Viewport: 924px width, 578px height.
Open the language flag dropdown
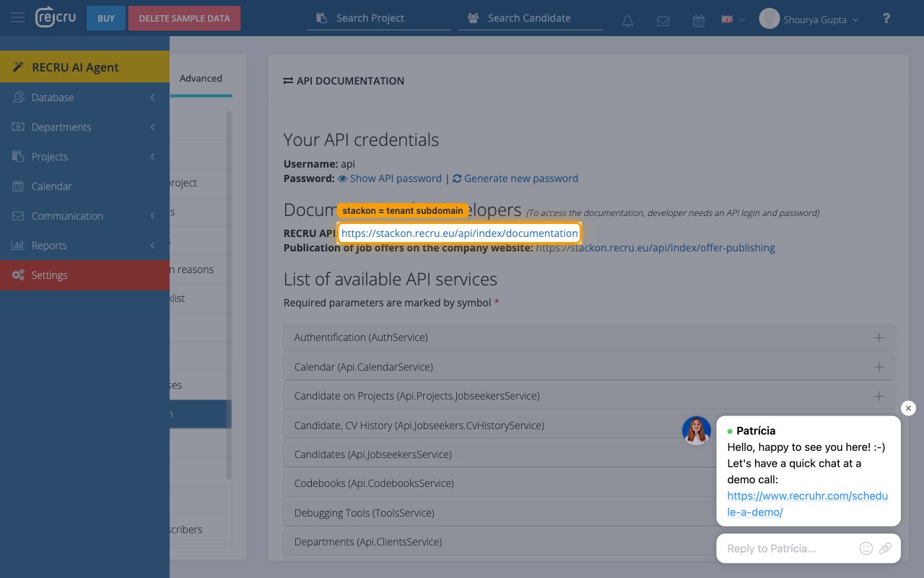point(733,20)
